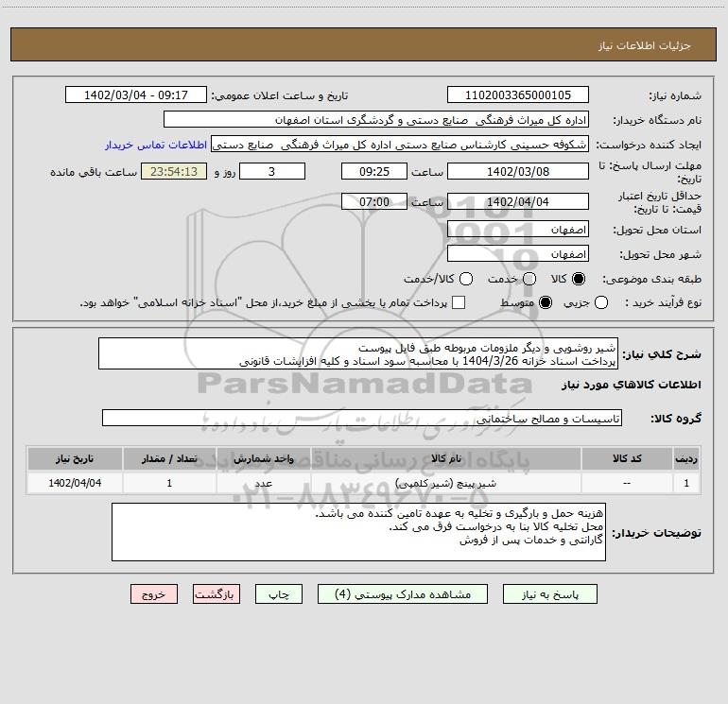Click the چاپ print button
This screenshot has height=704, width=728.
(x=279, y=594)
